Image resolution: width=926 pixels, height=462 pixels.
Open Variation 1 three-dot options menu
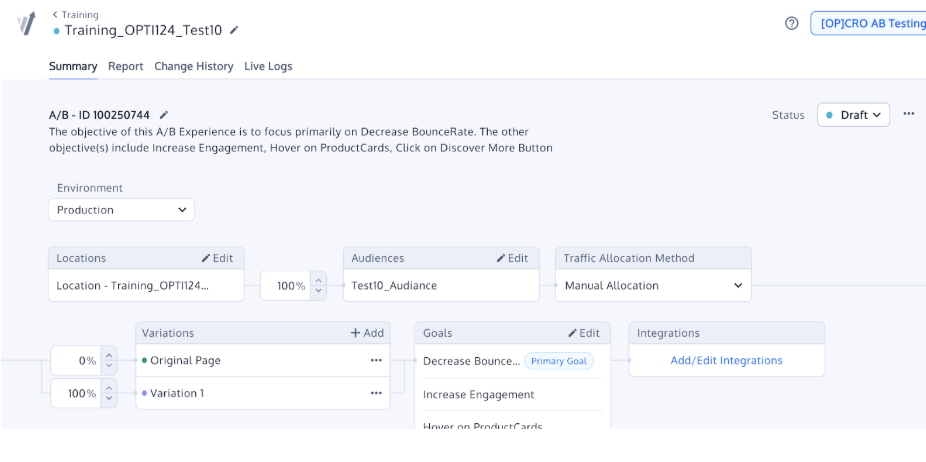(x=376, y=393)
